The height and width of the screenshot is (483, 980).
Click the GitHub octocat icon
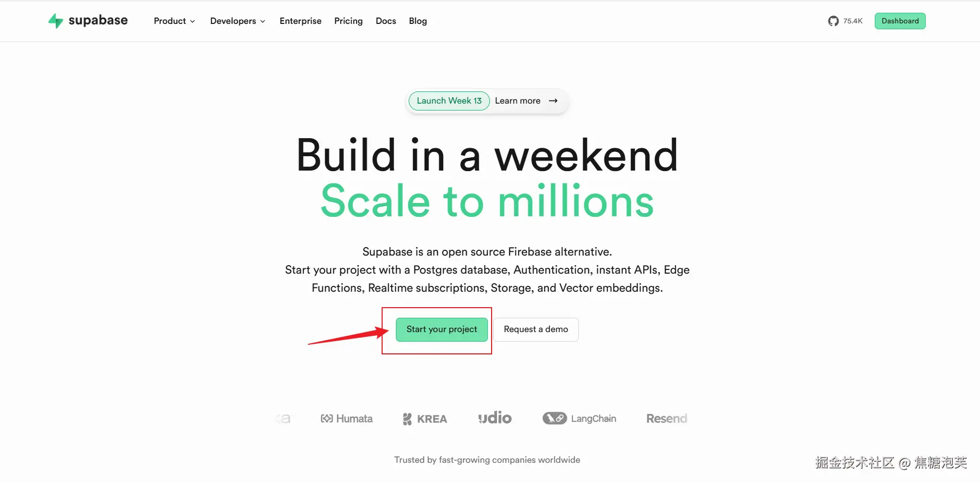[x=833, y=21]
